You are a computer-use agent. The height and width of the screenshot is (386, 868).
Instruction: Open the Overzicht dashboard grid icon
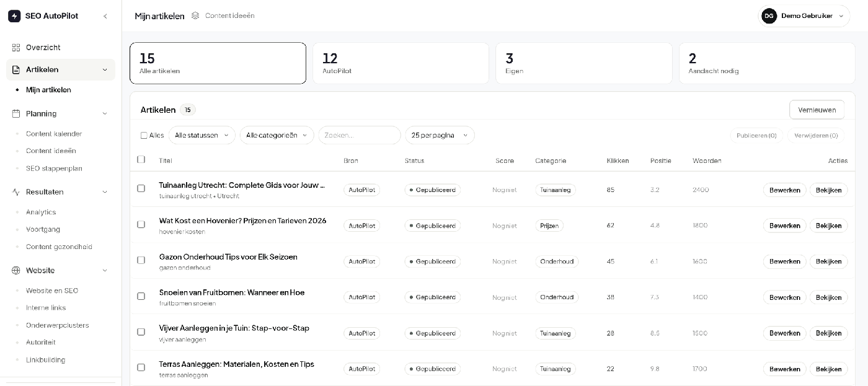click(16, 47)
